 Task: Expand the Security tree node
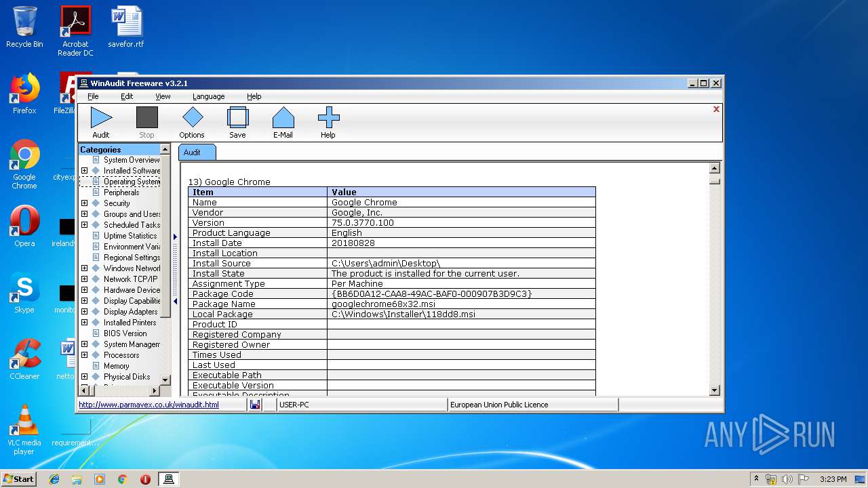(84, 203)
